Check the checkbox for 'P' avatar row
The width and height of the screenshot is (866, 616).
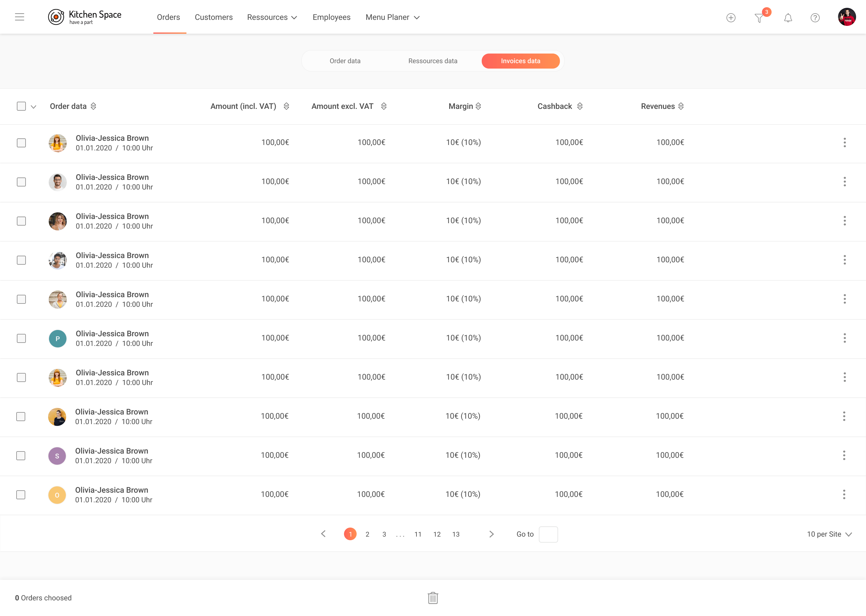(x=21, y=338)
